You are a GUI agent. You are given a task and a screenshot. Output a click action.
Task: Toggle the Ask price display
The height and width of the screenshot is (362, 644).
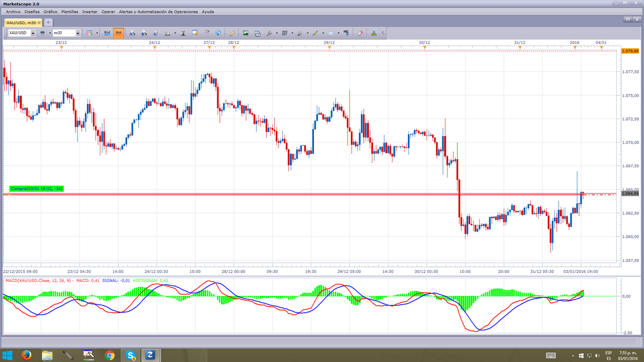[119, 33]
